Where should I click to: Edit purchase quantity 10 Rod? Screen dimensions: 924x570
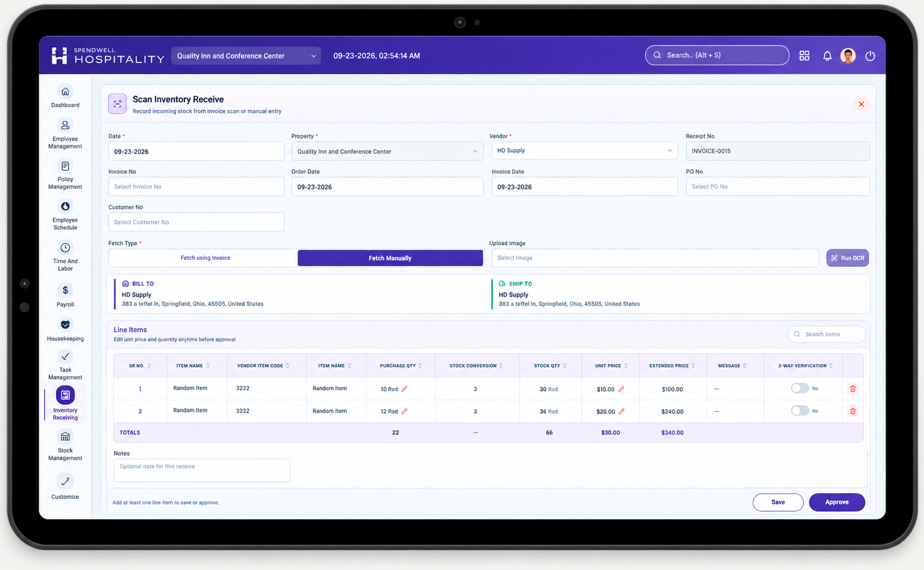pyautogui.click(x=404, y=389)
